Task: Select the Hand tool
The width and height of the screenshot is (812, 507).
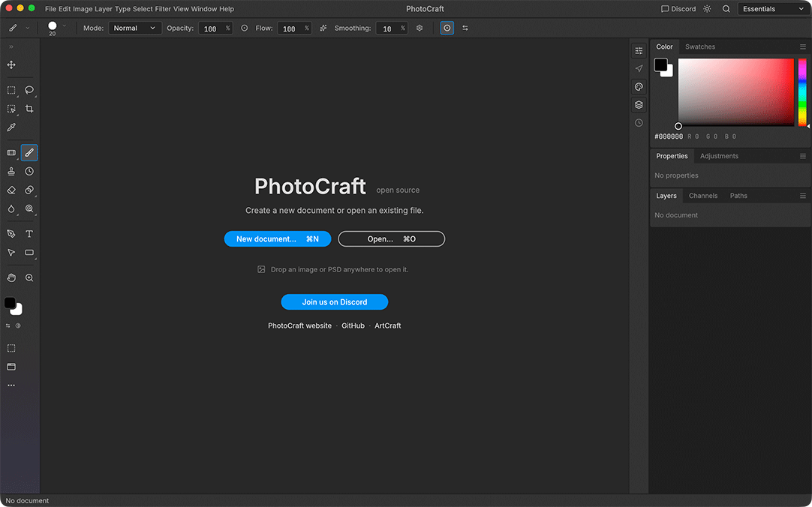Action: click(11, 277)
